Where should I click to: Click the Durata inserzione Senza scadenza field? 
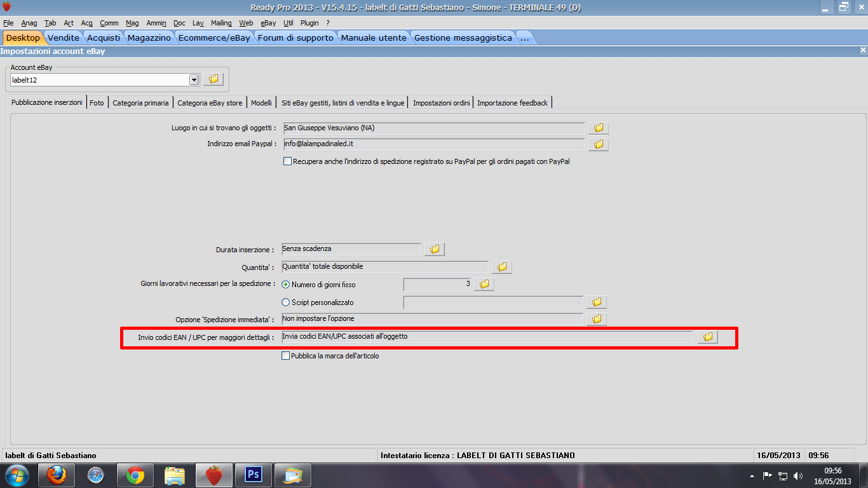351,249
